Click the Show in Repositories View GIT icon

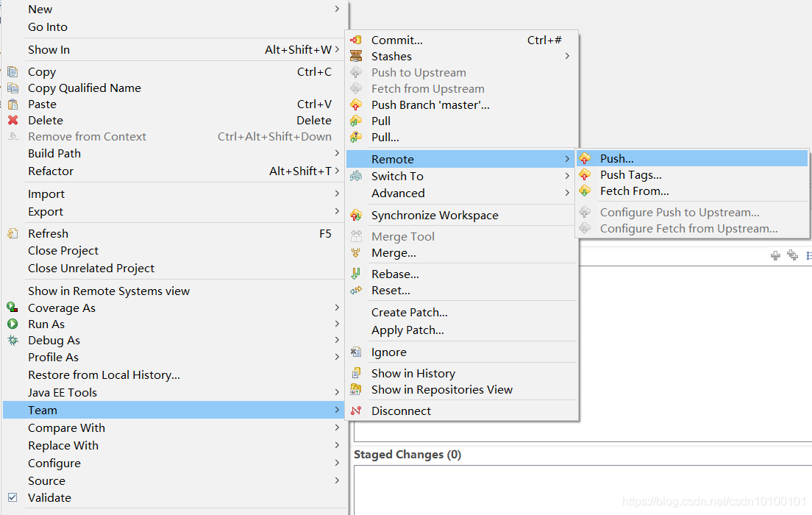pyautogui.click(x=356, y=389)
